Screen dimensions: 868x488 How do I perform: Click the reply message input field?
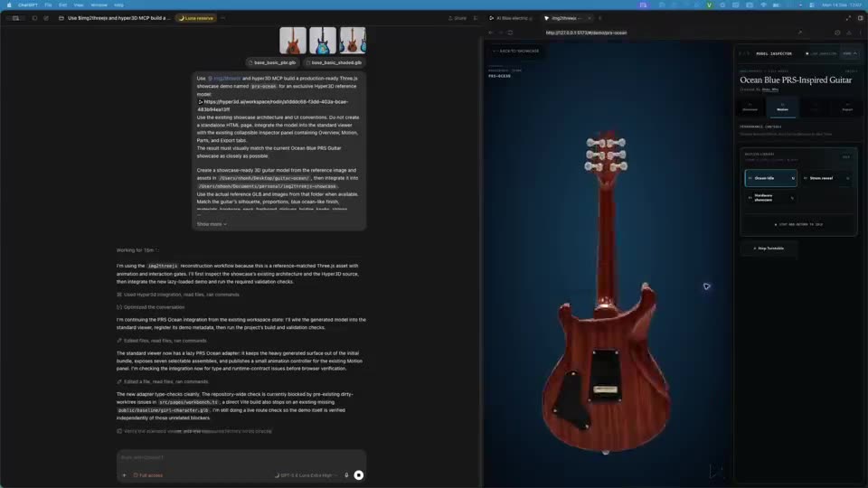(x=241, y=457)
